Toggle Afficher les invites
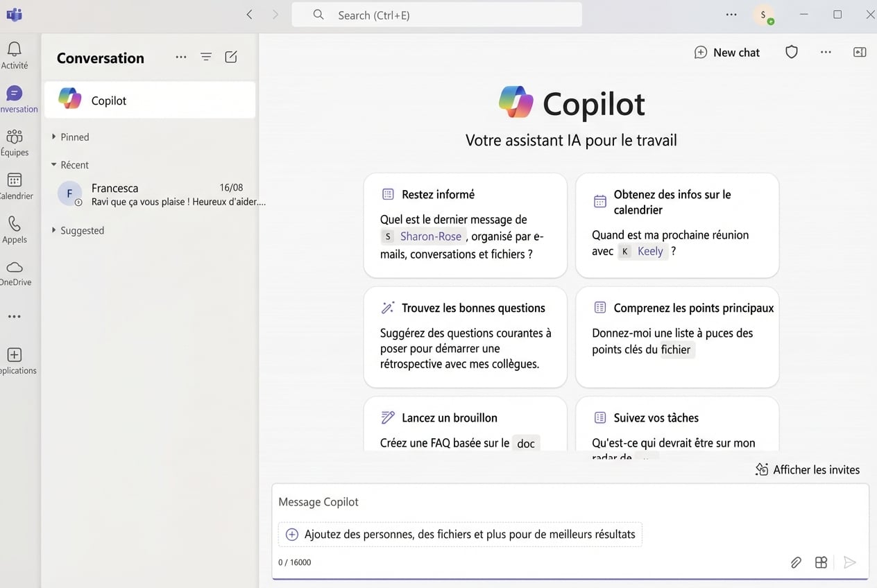This screenshot has height=588, width=877. (x=807, y=469)
